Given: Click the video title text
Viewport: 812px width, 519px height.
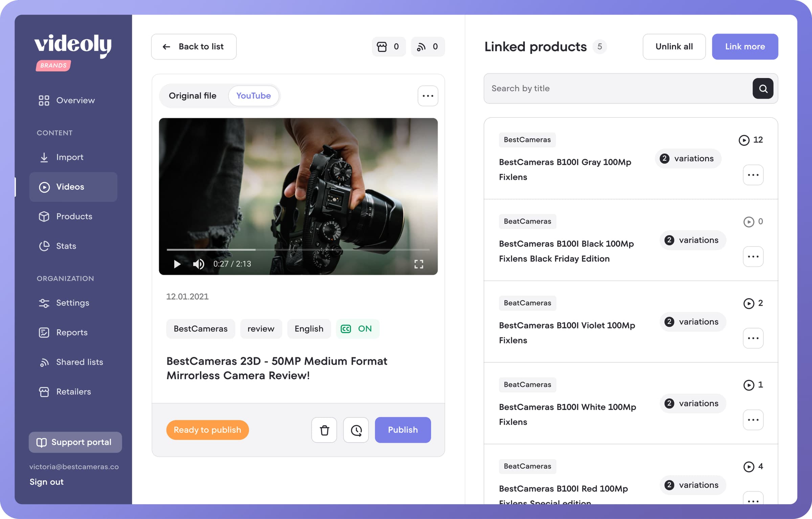Looking at the screenshot, I should coord(277,368).
